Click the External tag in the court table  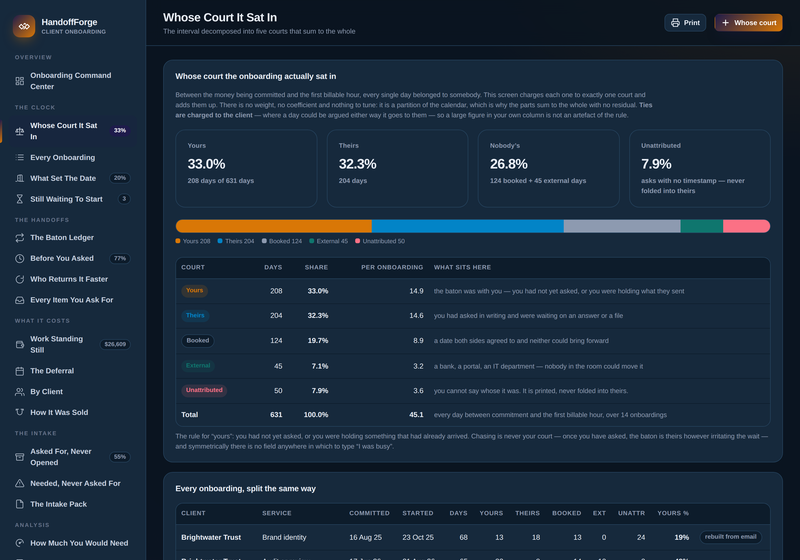198,366
